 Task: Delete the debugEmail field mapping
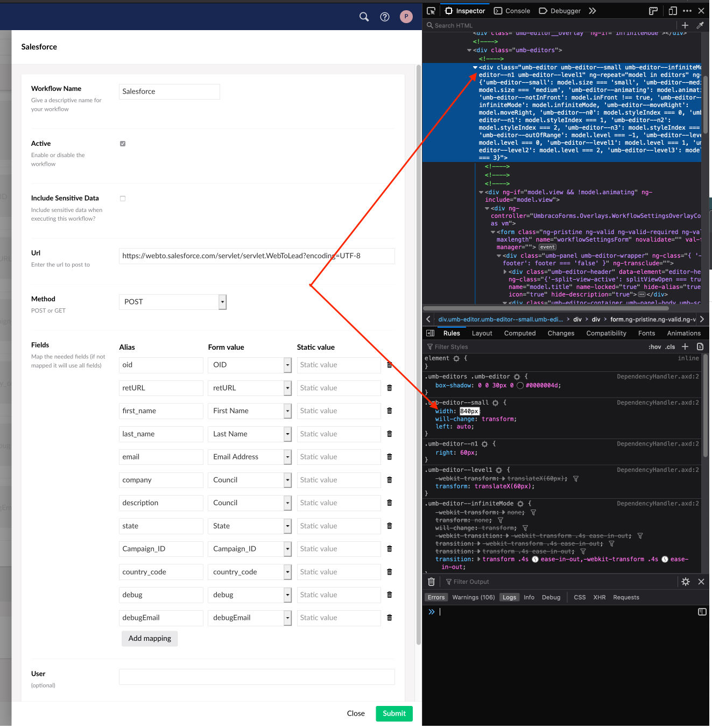389,618
